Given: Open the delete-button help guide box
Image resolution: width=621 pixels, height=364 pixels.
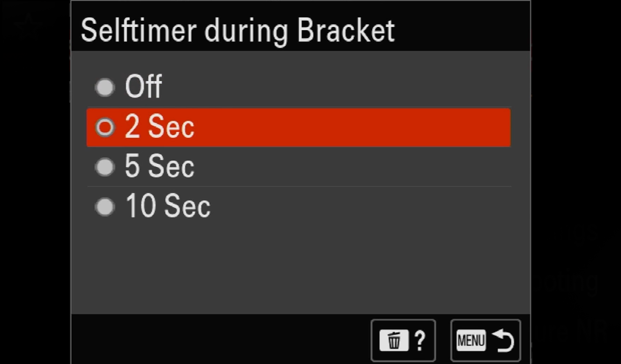Looking at the screenshot, I should coord(403,341).
